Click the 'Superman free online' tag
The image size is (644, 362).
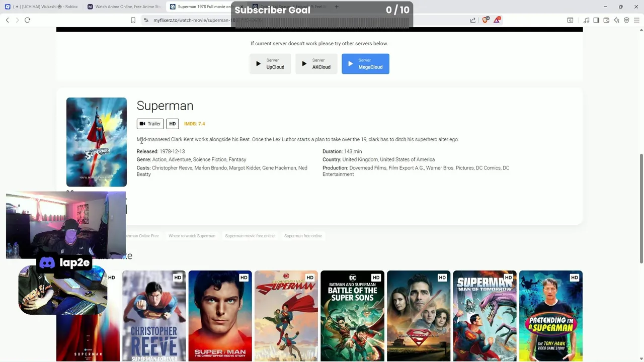pos(303,236)
